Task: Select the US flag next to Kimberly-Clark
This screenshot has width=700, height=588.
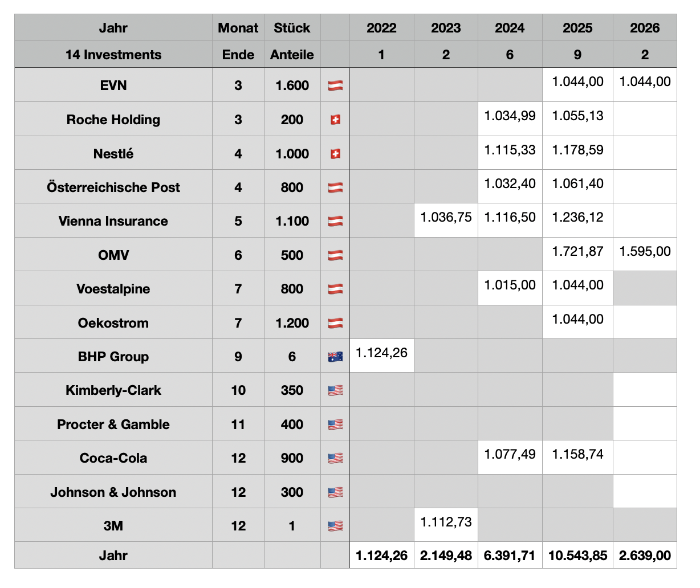Action: [335, 390]
